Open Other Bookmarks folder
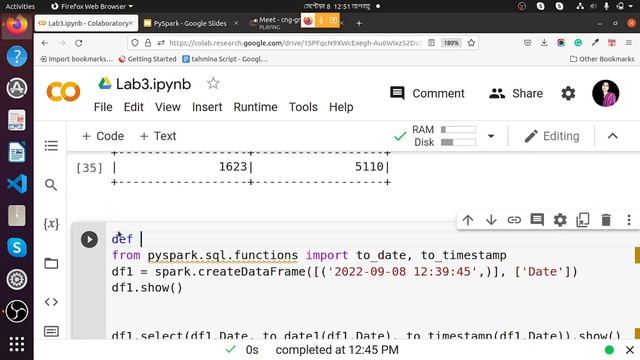Image resolution: width=640 pixels, height=360 pixels. [x=602, y=59]
